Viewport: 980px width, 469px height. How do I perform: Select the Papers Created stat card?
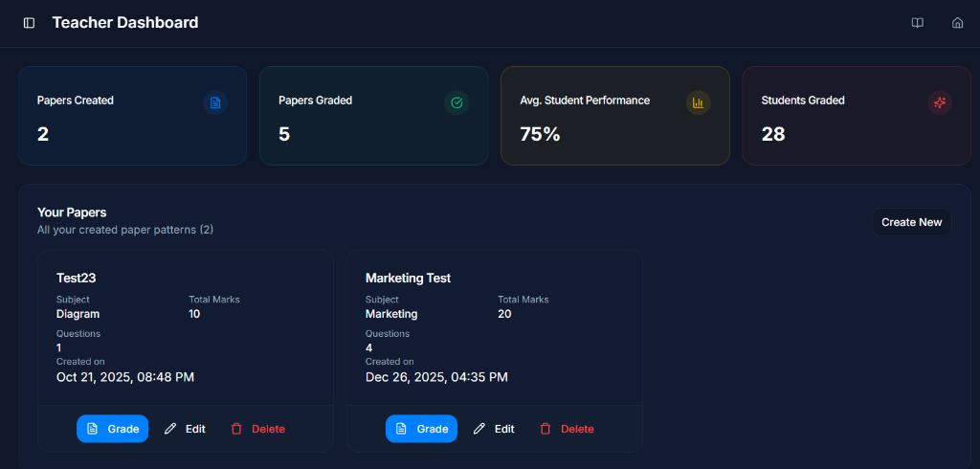click(132, 116)
